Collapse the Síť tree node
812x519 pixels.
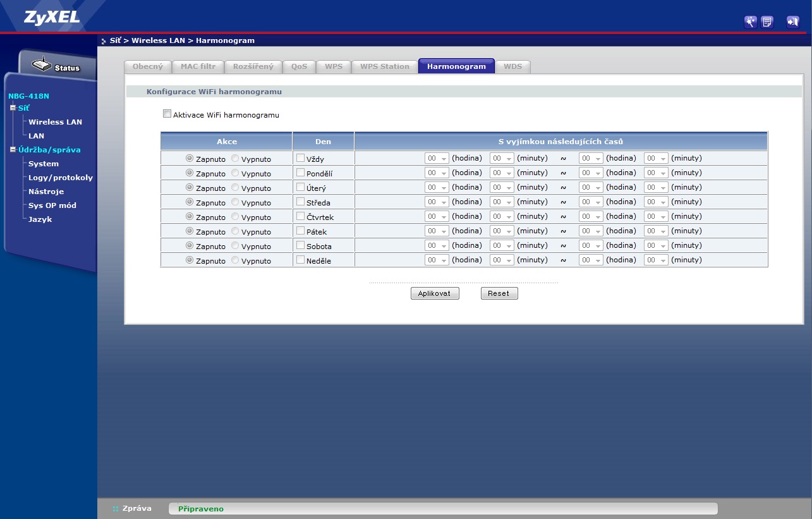point(13,108)
